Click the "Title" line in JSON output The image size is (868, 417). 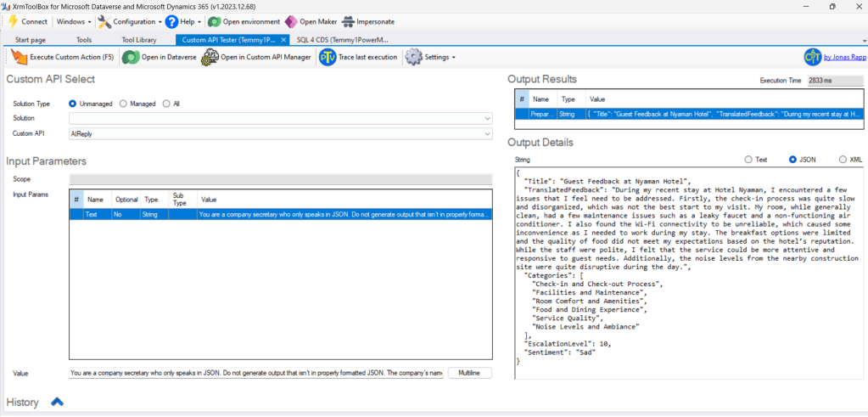608,181
